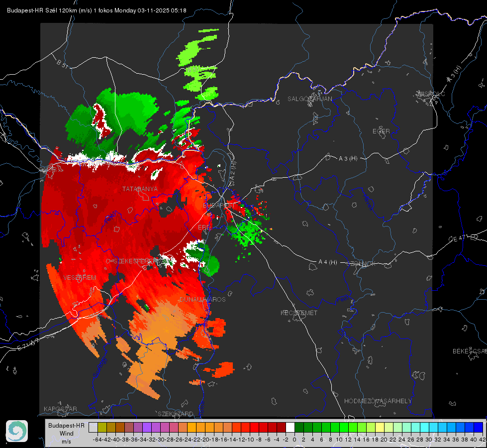Click the A 3 (H) label south of Salgotarjan
Image resolution: width=487 pixels, height=448 pixels.
(x=348, y=159)
